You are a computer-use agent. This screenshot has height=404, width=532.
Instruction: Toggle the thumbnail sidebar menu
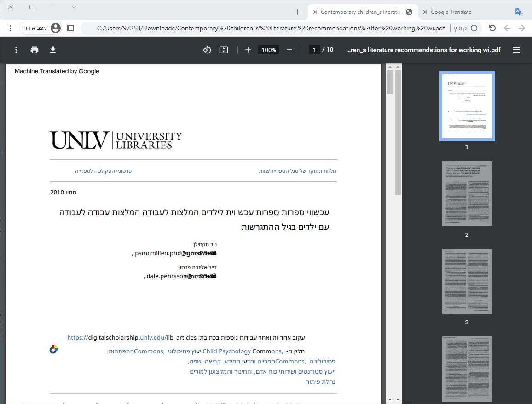516,50
